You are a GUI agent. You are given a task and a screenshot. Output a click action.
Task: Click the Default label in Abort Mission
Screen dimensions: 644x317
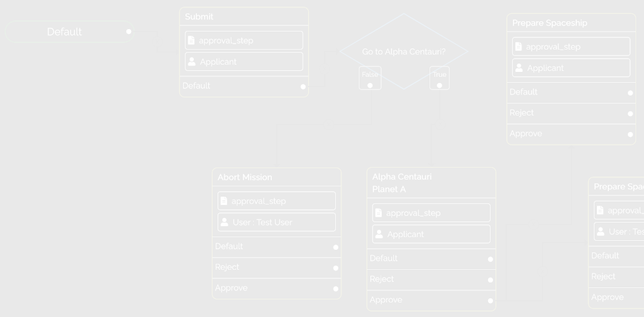pos(229,246)
